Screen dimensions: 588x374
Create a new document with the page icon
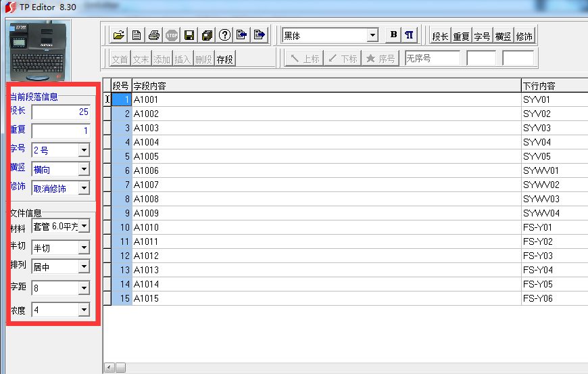(137, 35)
